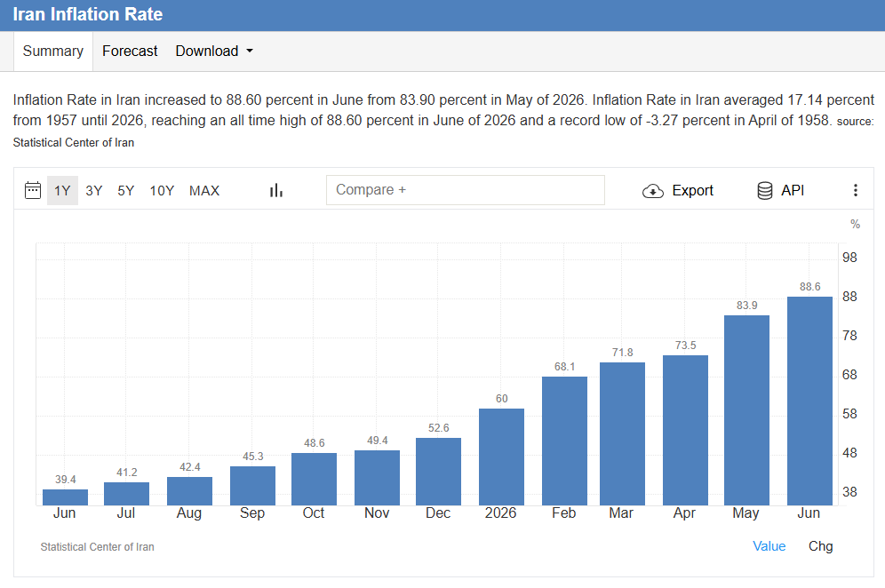Click the x-axis label Dec
Image resolution: width=885 pixels, height=588 pixels.
pyautogui.click(x=438, y=513)
